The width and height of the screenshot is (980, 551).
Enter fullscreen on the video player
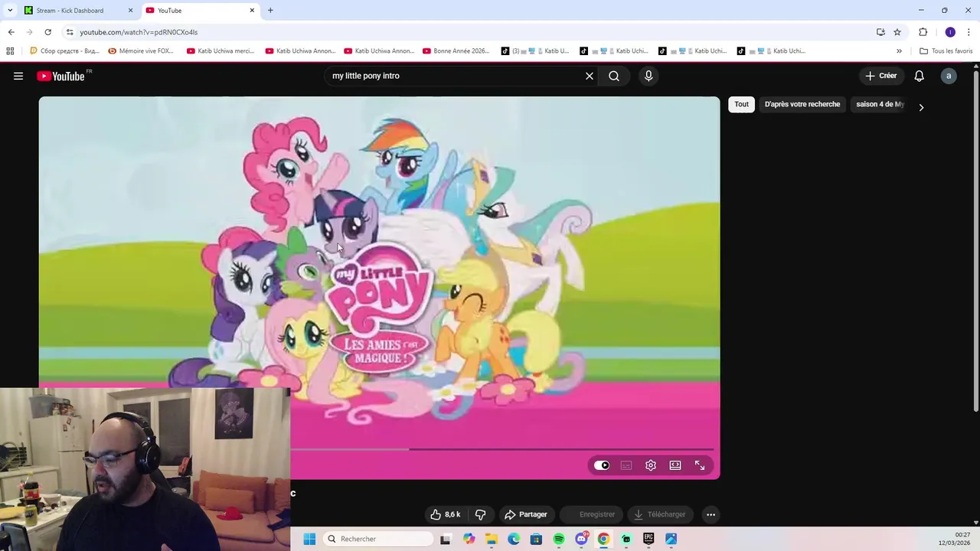point(700,465)
